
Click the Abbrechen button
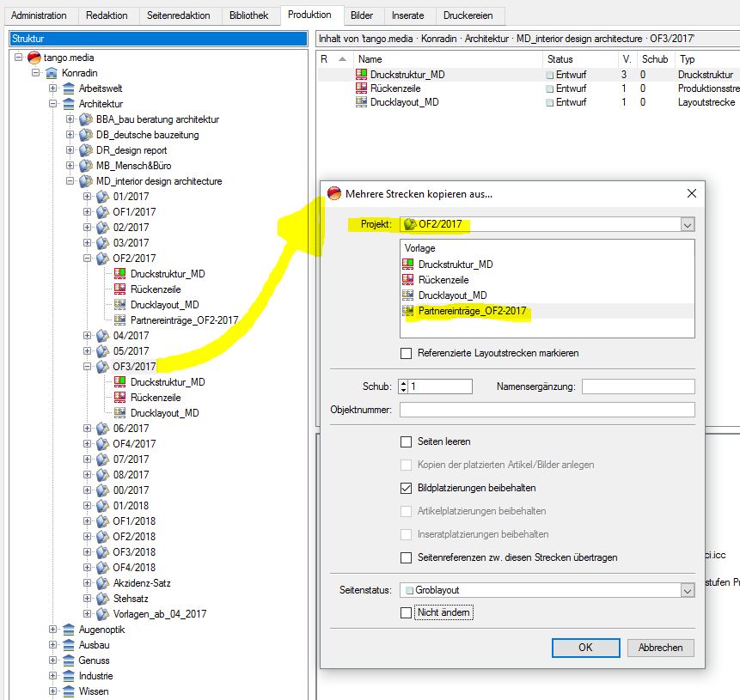[x=660, y=648]
